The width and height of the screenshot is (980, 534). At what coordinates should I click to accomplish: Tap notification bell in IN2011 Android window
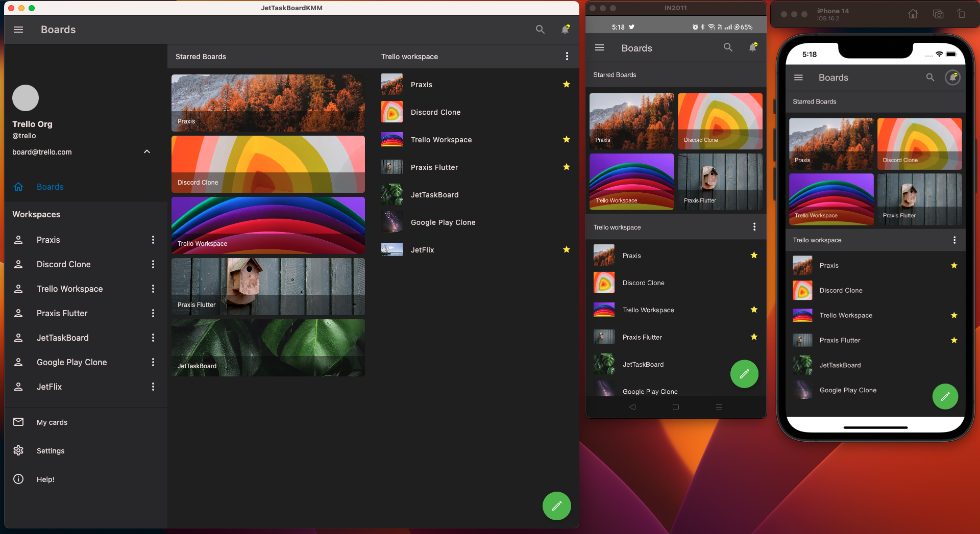753,47
